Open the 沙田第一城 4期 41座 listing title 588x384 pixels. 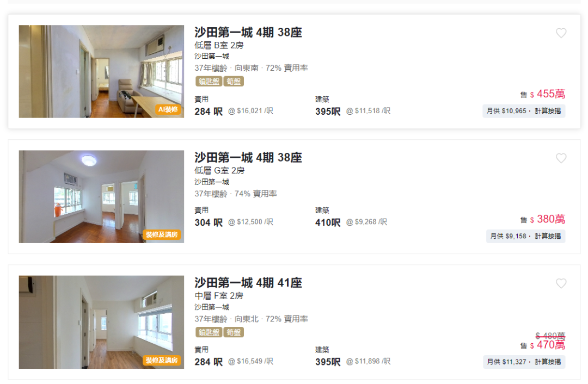[x=248, y=282]
